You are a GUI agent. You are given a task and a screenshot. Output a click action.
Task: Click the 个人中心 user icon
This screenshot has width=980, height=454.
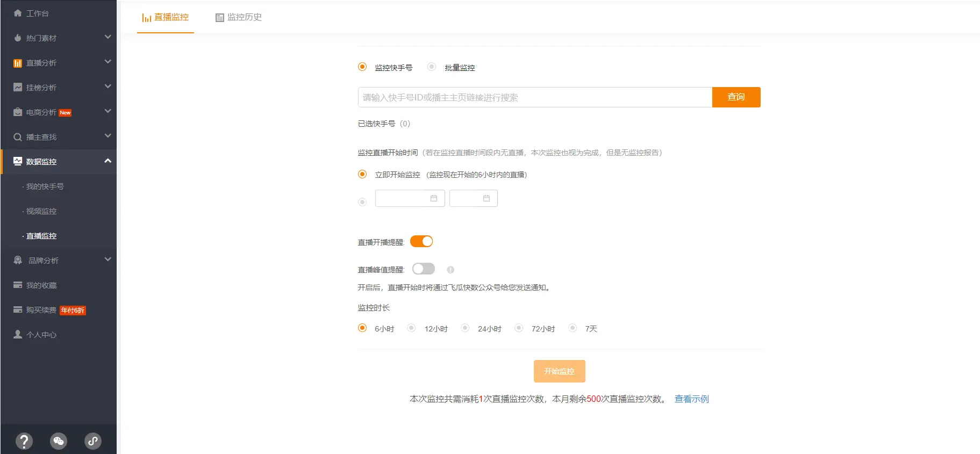coord(18,334)
